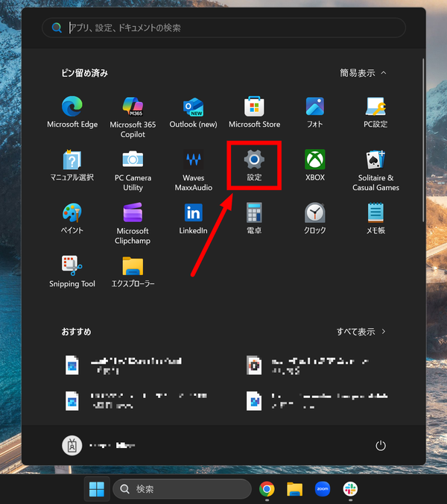Launch Microsoft Clipchamp
This screenshot has width=447, height=504.
[x=133, y=224]
